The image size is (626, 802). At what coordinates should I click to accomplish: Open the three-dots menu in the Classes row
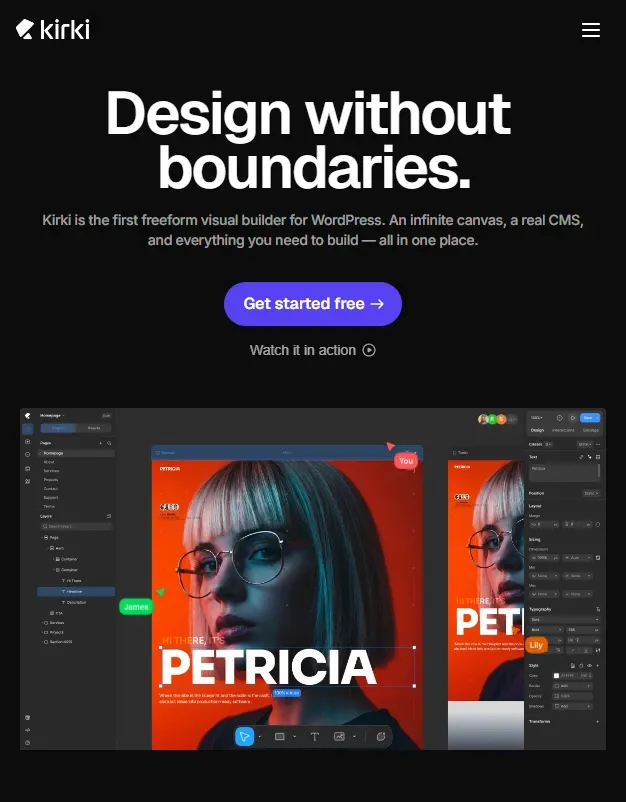tap(598, 444)
